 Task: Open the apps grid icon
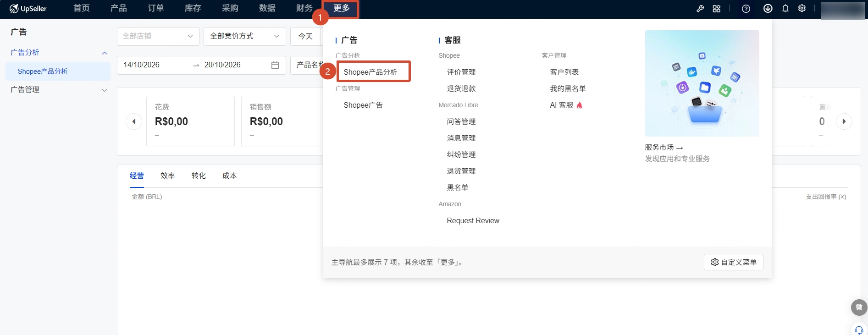click(x=717, y=9)
